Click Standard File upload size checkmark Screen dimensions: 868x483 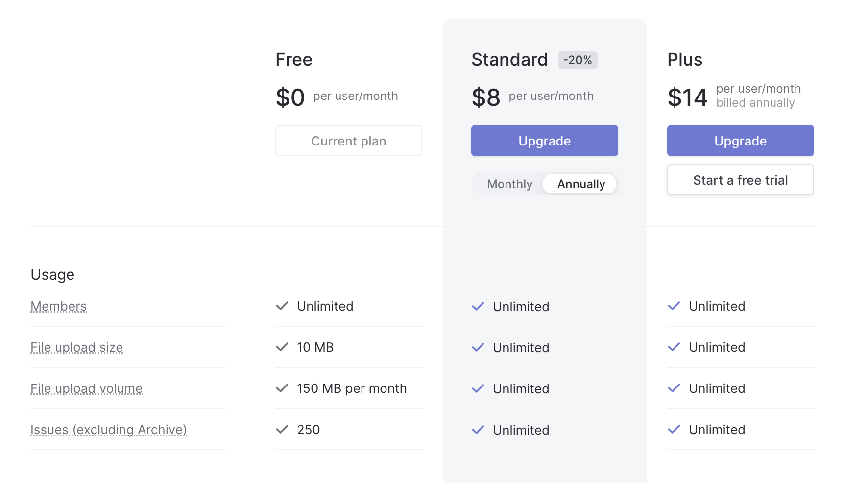click(478, 348)
